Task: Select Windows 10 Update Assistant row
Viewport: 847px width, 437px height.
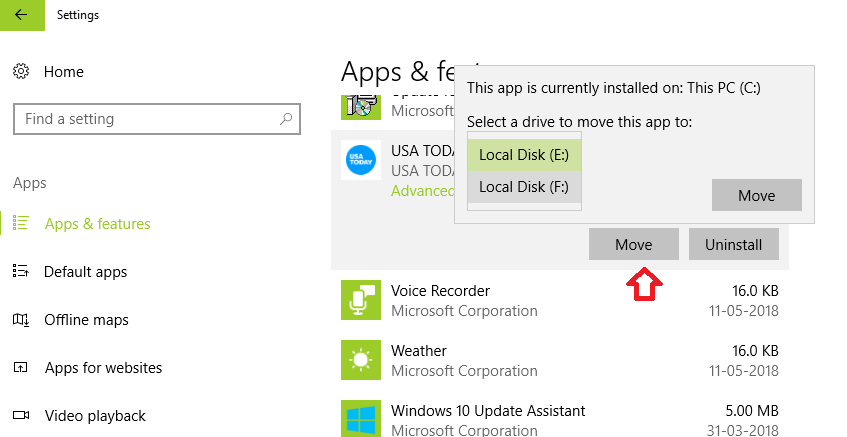Action: 560,417
